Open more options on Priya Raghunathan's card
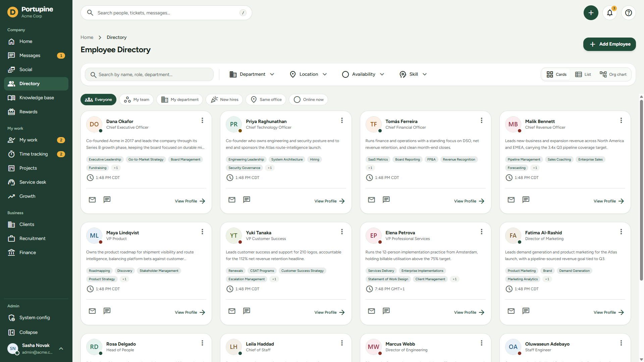The image size is (644, 362). click(x=342, y=120)
